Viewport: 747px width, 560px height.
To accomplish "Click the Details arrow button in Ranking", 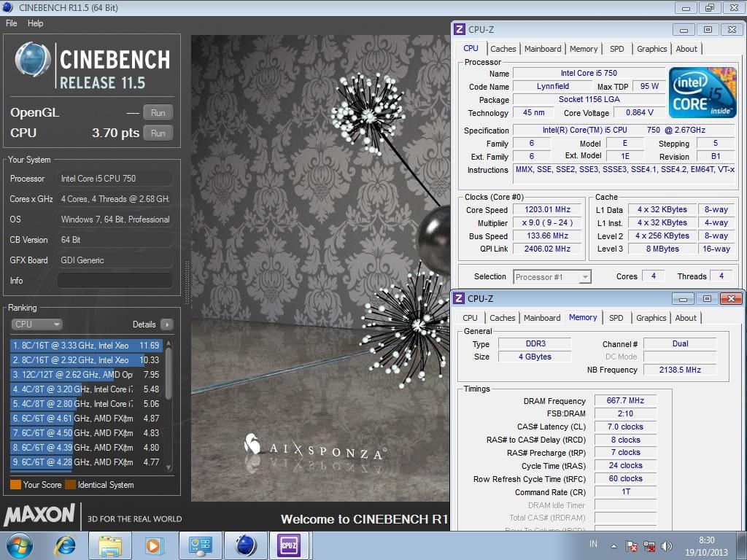I will (x=167, y=324).
